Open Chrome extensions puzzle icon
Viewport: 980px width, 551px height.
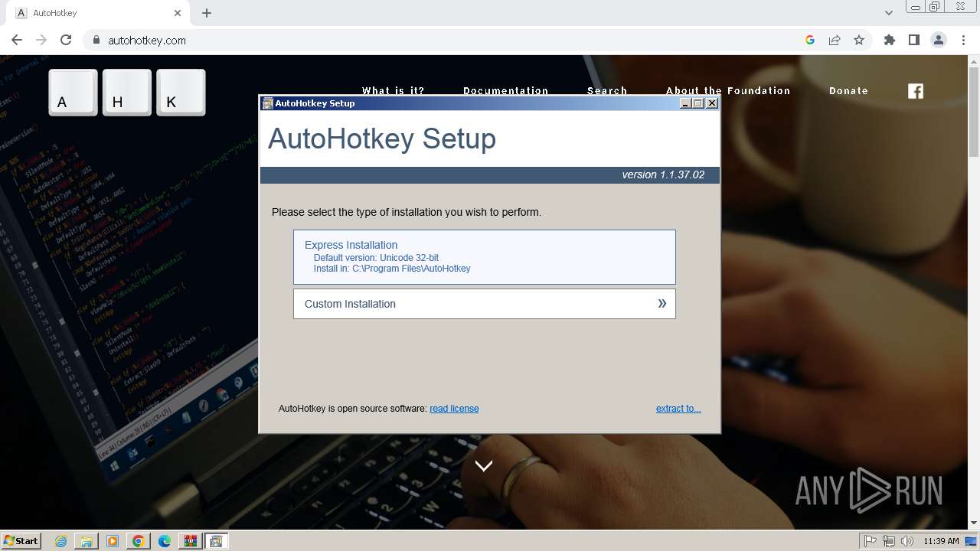point(890,40)
